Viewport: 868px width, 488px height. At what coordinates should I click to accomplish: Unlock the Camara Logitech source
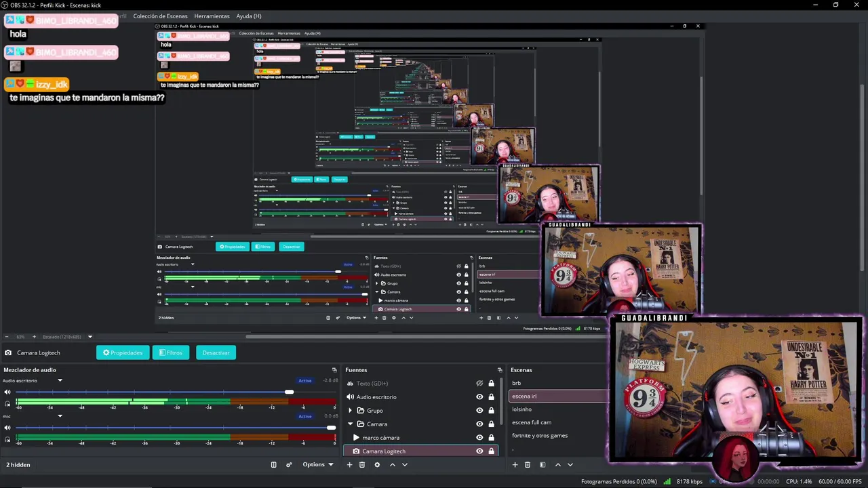point(491,451)
